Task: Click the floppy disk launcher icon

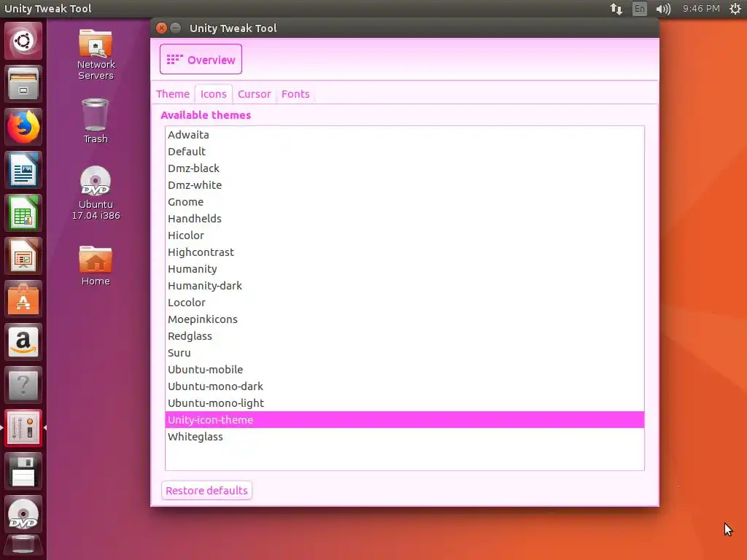Action: [x=23, y=471]
